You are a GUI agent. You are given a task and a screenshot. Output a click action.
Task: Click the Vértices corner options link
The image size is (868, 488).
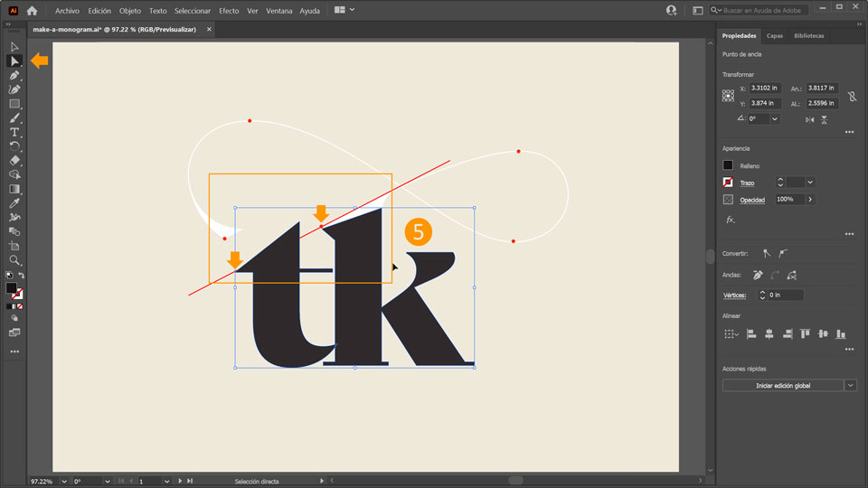tap(734, 296)
